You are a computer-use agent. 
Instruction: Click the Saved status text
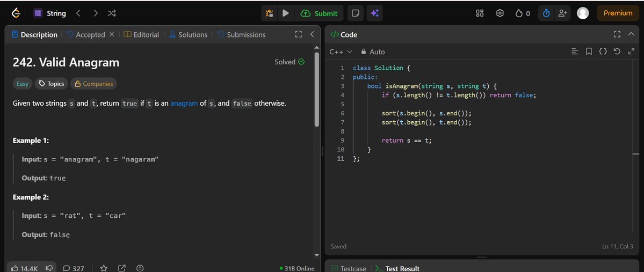[338, 247]
